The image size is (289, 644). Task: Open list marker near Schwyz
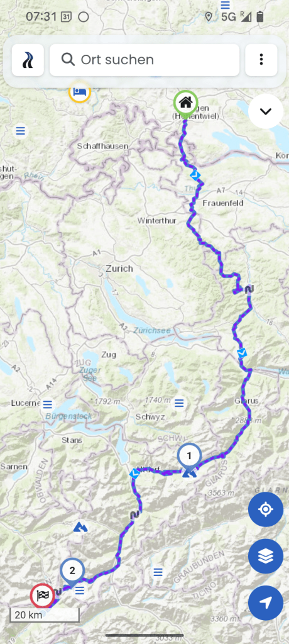click(179, 403)
